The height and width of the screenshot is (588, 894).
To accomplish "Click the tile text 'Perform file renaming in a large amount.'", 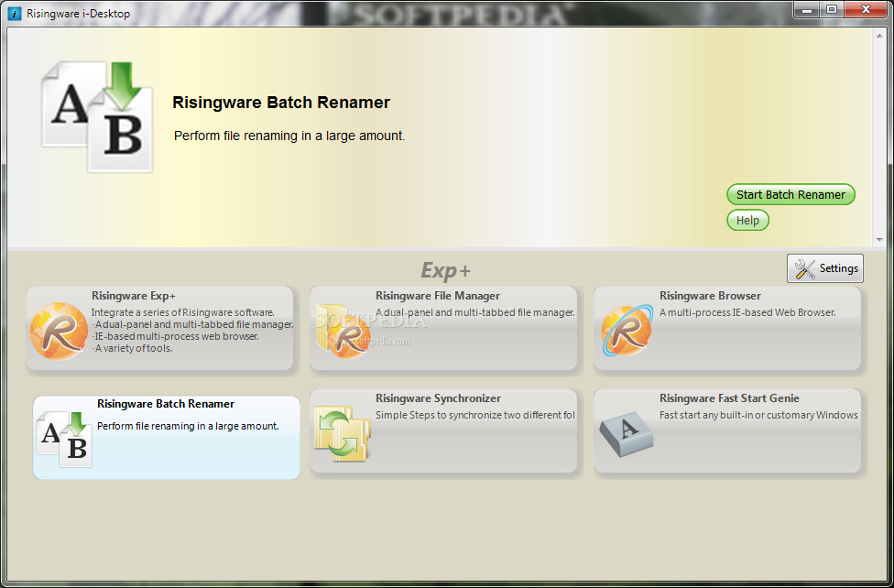I will (x=188, y=426).
